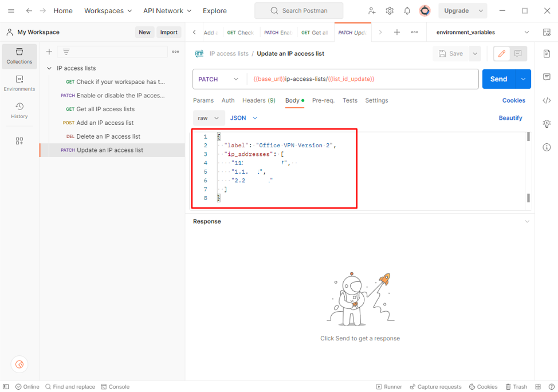Open the code snippet icon
Screen dimensions: 558x392
point(547,100)
